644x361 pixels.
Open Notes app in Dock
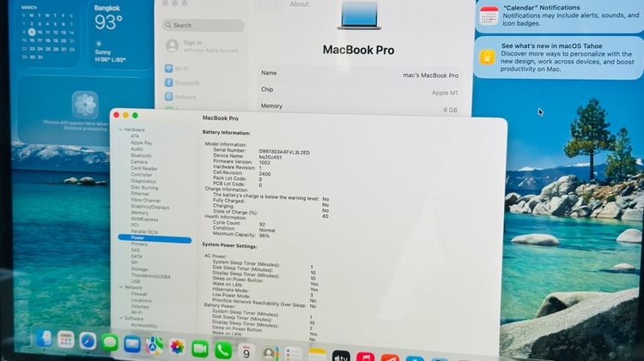pyautogui.click(x=317, y=355)
